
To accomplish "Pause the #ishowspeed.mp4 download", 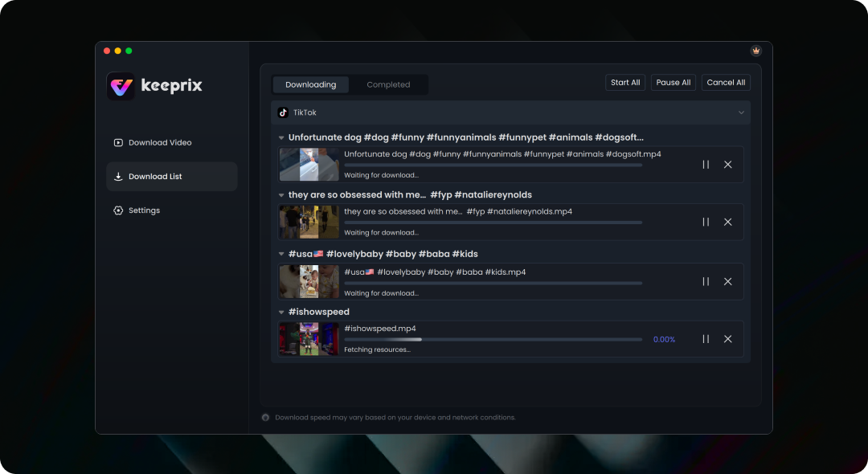I will (706, 339).
